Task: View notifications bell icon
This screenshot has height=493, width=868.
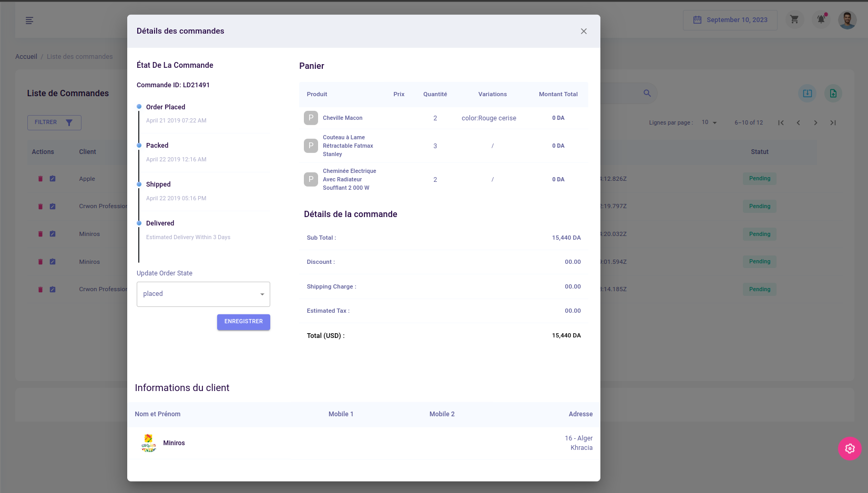Action: tap(821, 20)
